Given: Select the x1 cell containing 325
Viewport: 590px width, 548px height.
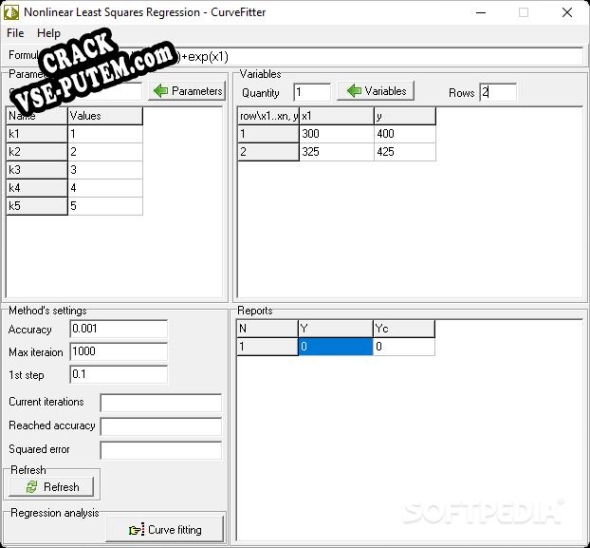Looking at the screenshot, I should (x=336, y=152).
